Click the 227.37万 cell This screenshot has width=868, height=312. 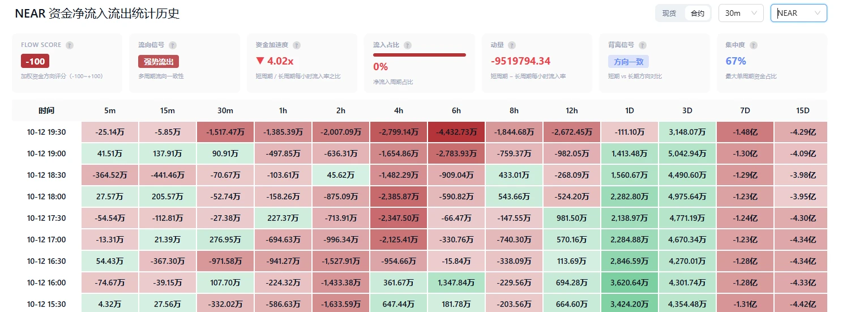(283, 218)
